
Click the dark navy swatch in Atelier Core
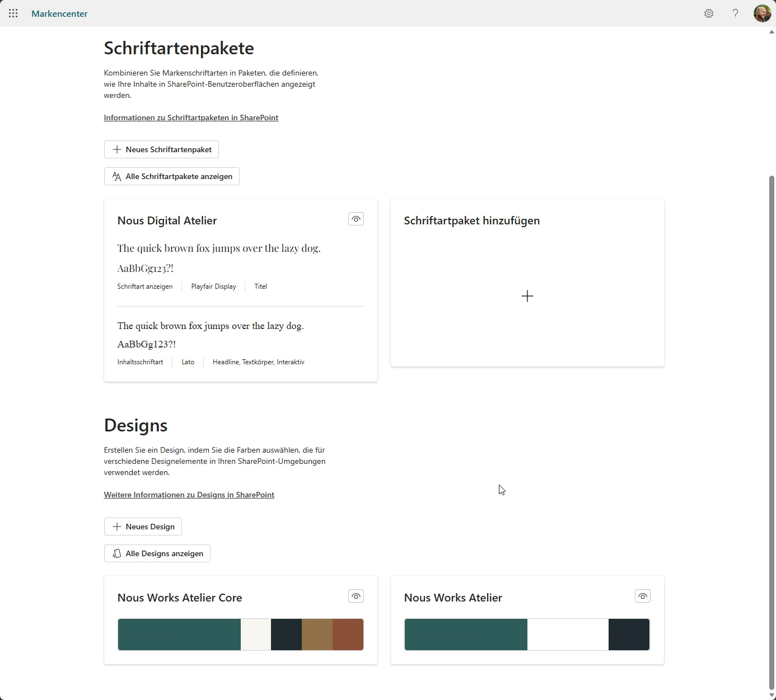coord(286,635)
